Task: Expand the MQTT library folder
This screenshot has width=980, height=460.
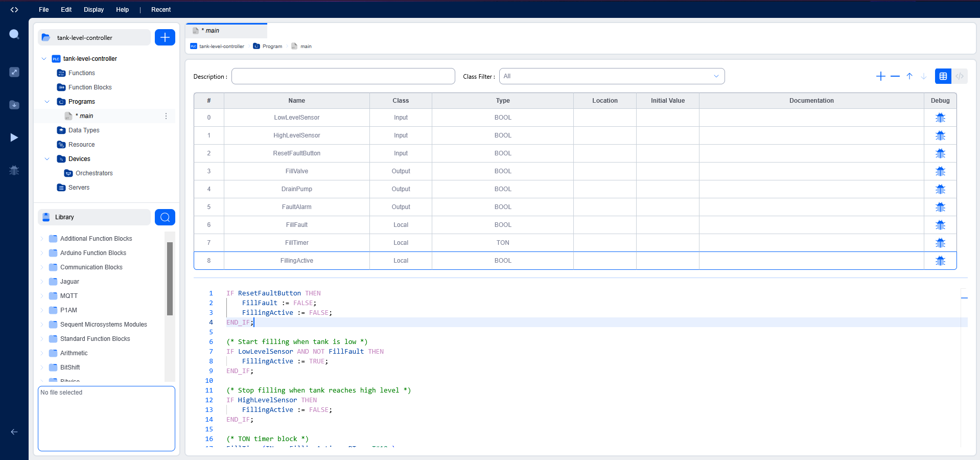Action: tap(42, 296)
